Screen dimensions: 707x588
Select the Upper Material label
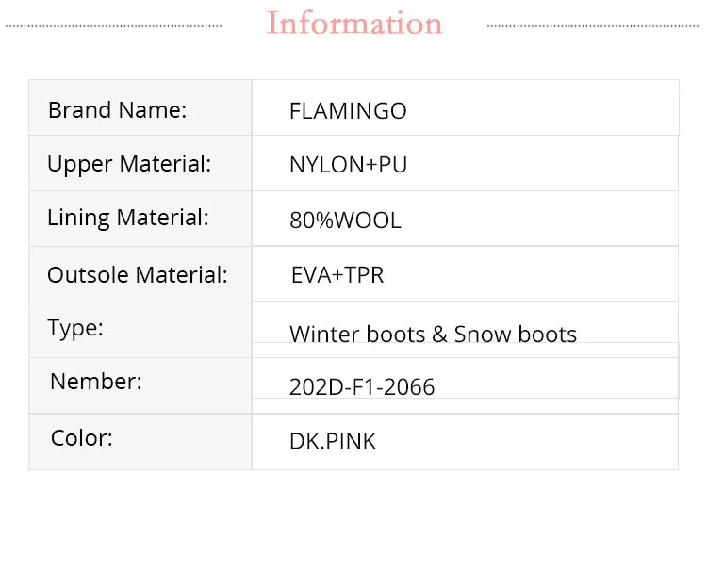(129, 164)
